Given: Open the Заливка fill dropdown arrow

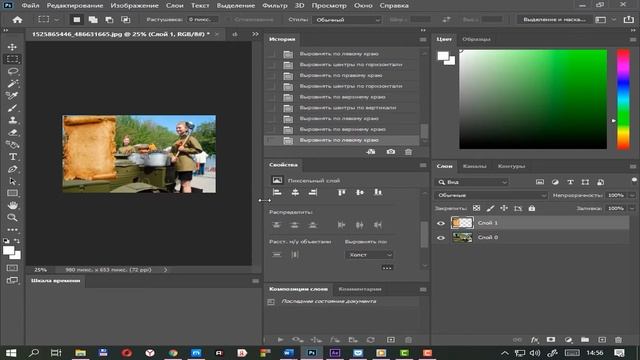Looking at the screenshot, I should point(632,209).
